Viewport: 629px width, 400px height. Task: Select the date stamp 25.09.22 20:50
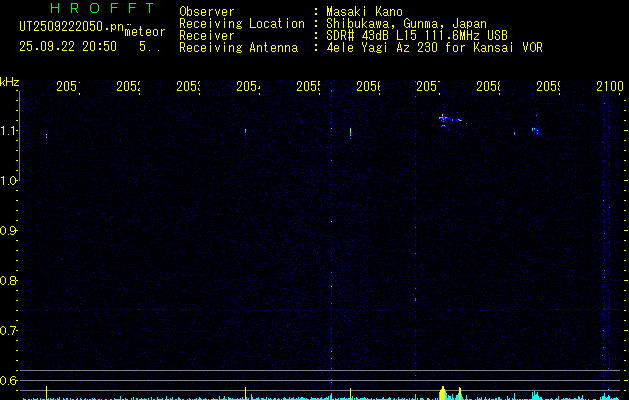68,47
